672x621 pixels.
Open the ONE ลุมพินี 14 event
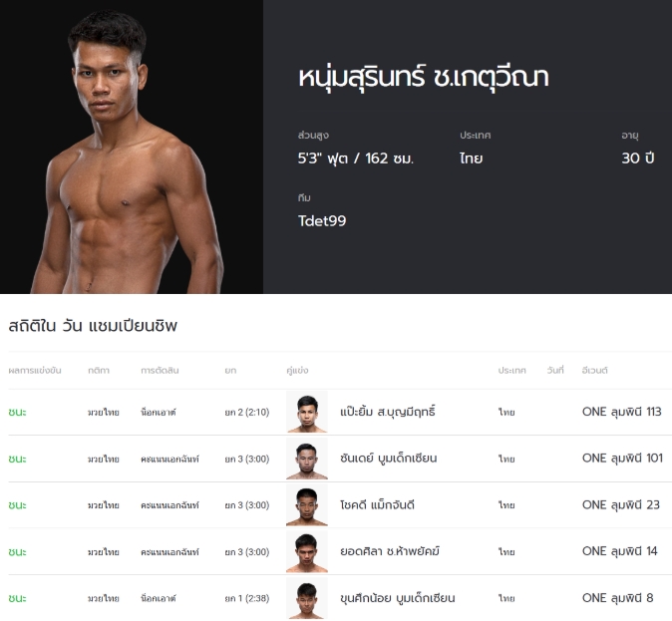click(620, 551)
